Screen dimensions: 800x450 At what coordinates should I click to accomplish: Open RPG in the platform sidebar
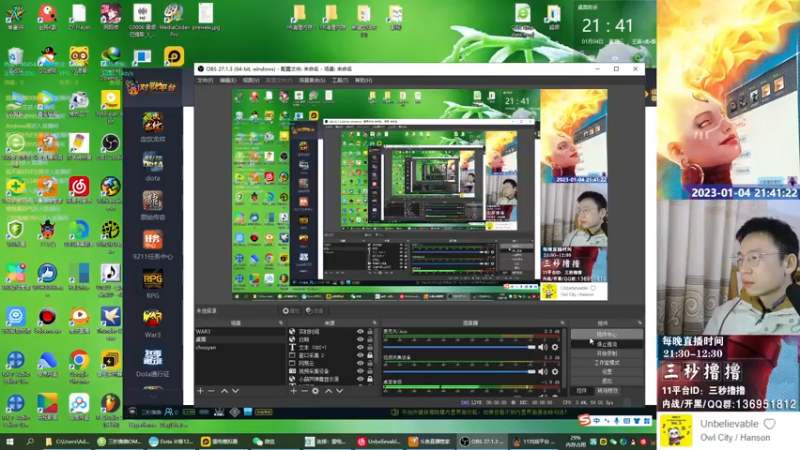[x=153, y=285]
